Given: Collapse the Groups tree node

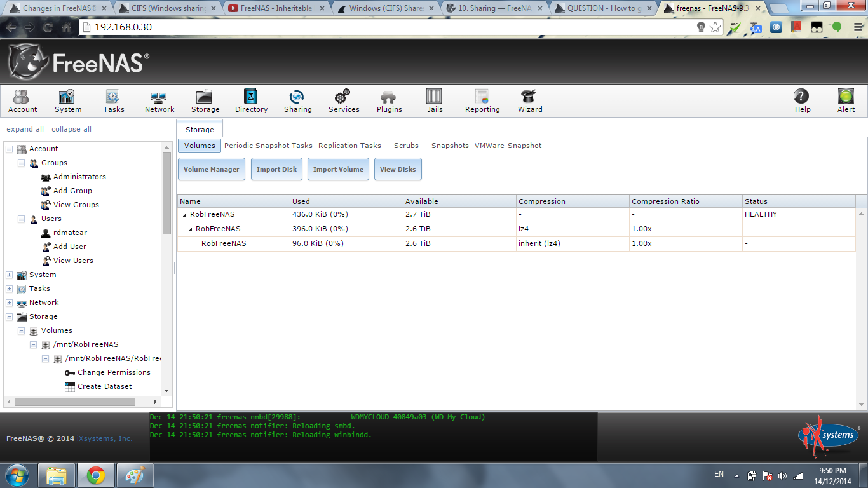Looking at the screenshot, I should [x=21, y=163].
